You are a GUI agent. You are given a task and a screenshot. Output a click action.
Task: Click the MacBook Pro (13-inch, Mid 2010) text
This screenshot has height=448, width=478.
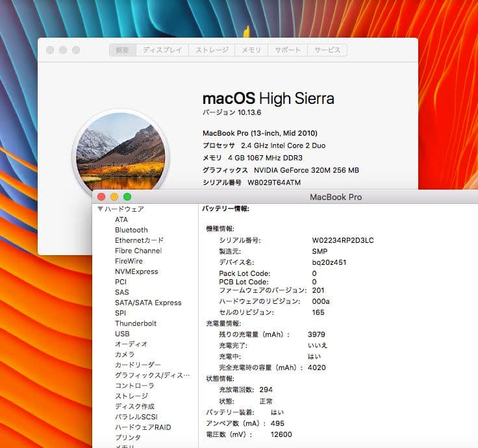click(260, 133)
